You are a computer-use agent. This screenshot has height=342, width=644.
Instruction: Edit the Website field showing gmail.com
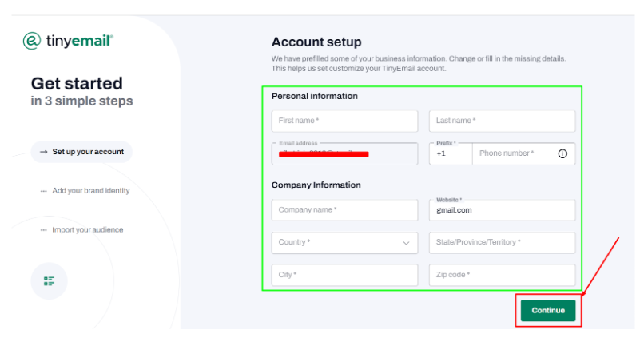click(x=502, y=210)
